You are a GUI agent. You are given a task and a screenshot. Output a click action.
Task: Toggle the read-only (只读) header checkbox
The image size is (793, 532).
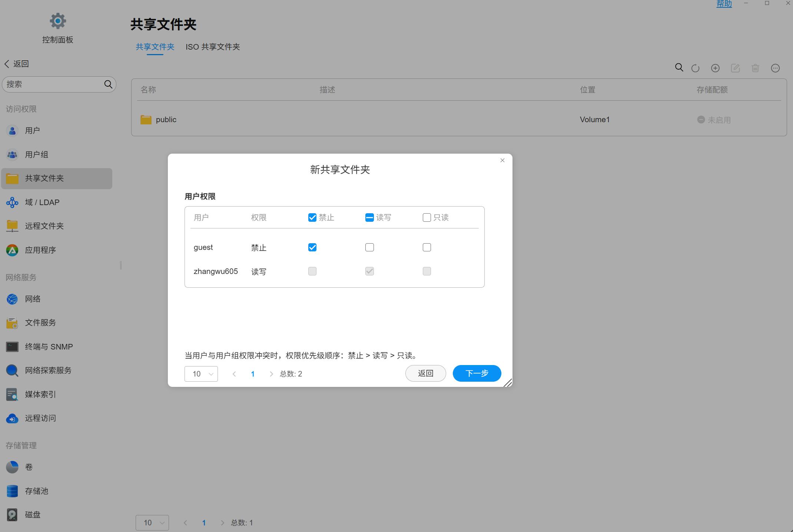tap(427, 217)
